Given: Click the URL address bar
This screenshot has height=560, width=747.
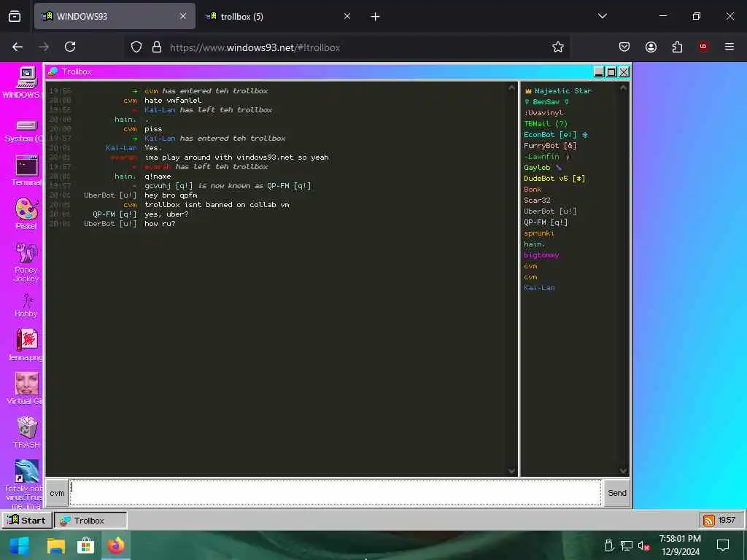Looking at the screenshot, I should click(348, 47).
